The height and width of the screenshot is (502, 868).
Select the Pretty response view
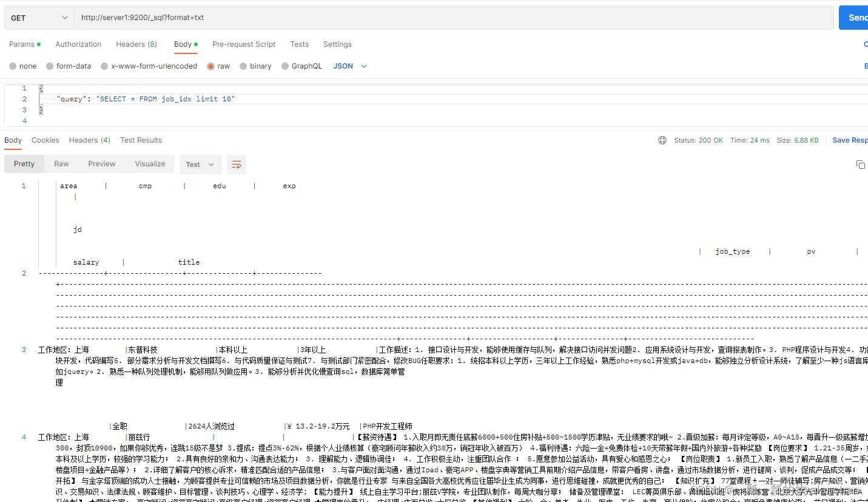click(x=24, y=164)
